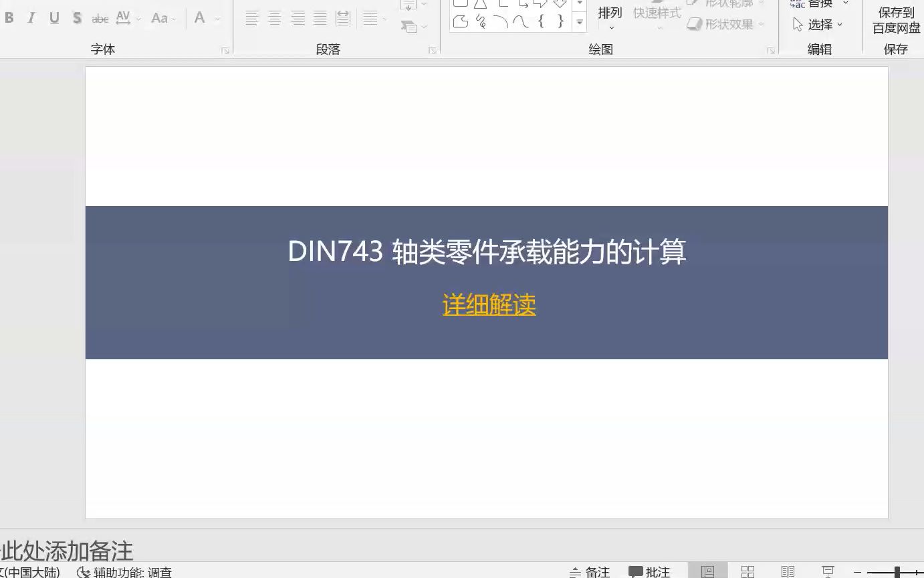This screenshot has width=924, height=578.
Task: Align text left
Action: click(x=252, y=18)
